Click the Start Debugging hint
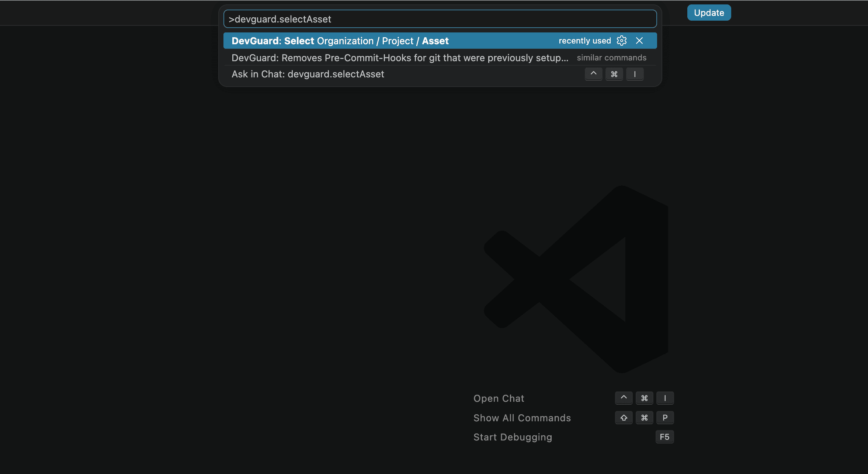 (513, 437)
